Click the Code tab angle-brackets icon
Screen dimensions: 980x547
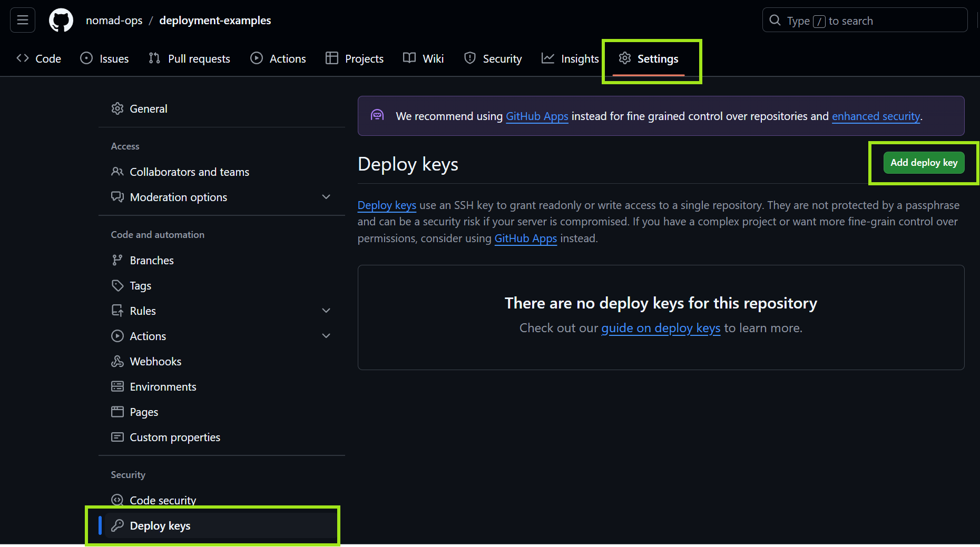pyautogui.click(x=23, y=58)
